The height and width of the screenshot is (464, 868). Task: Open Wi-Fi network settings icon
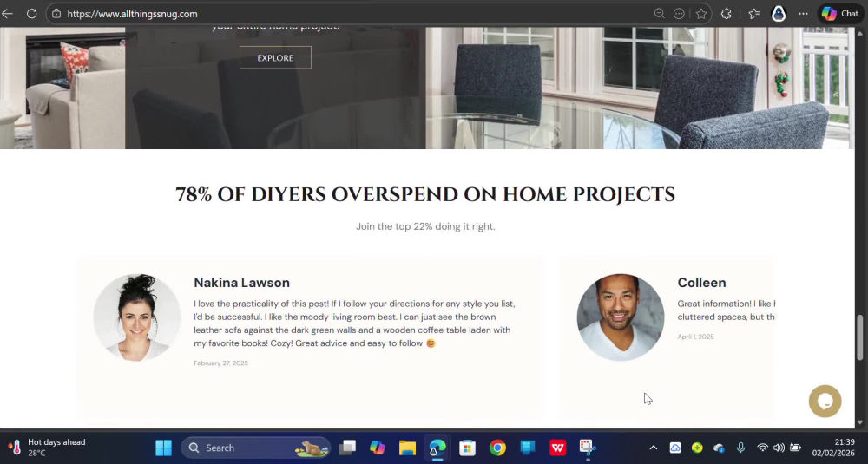click(762, 448)
